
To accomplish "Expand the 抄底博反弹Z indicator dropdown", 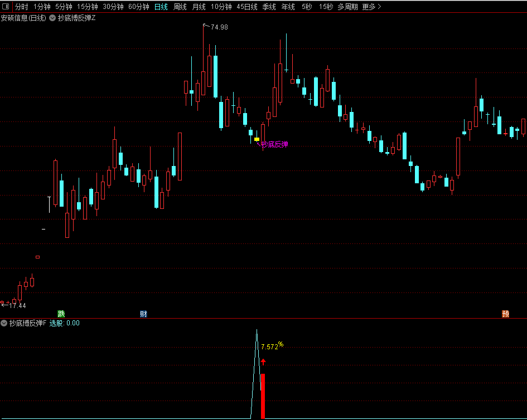I will pyautogui.click(x=52, y=18).
